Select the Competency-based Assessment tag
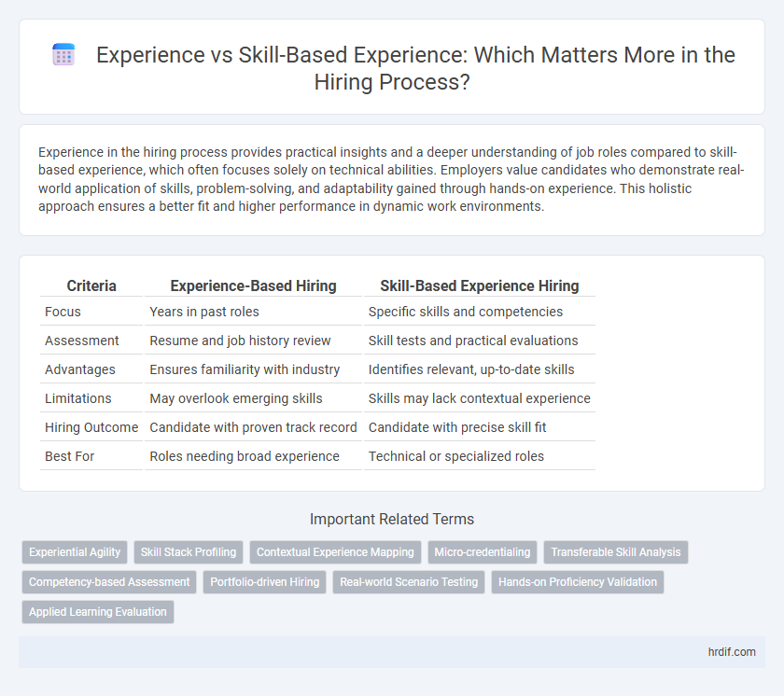The width and height of the screenshot is (784, 696). click(x=109, y=582)
